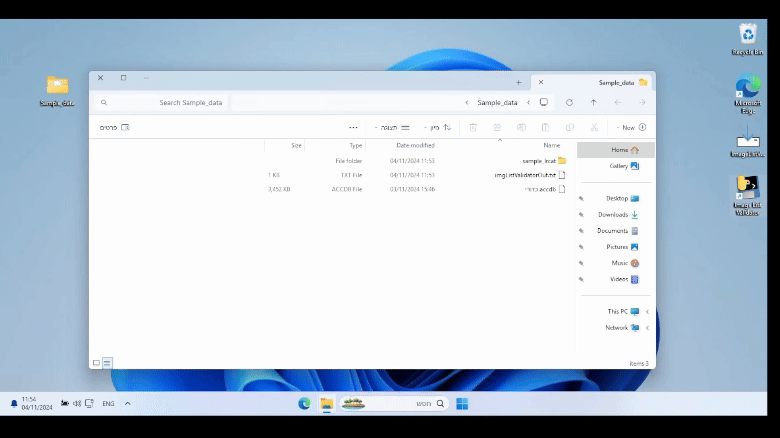Sort by the Date modified column
This screenshot has width=780, height=438.
tap(415, 145)
